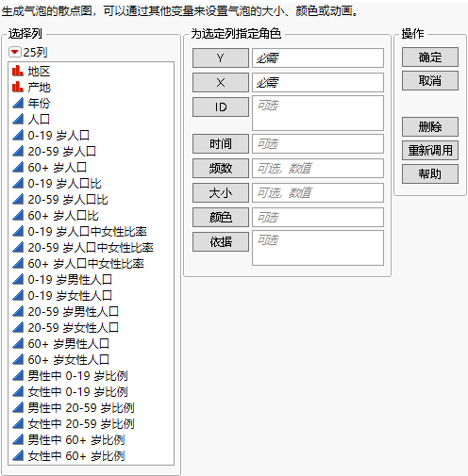Click the 删除 button
The width and height of the screenshot is (468, 476).
click(430, 126)
